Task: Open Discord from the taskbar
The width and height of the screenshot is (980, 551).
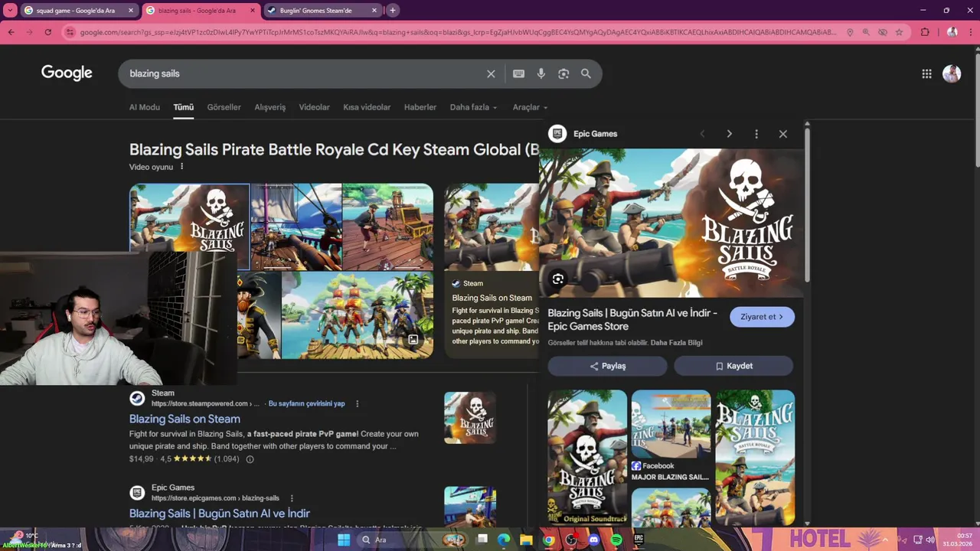Action: coord(593,540)
